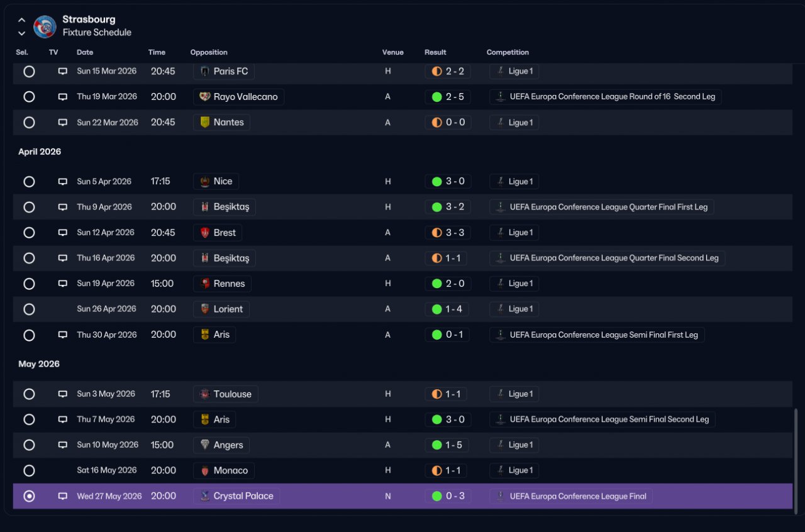
Task: Open the 2 - 5 result versus Rayo Vallecano
Action: pyautogui.click(x=448, y=97)
